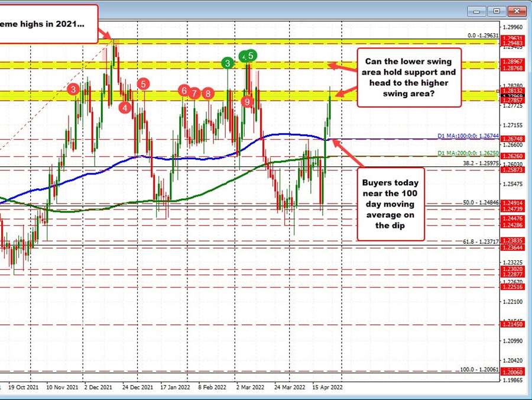Select the 61.8 Fibonacci level label
532x400 pixels.
[x=477, y=242]
